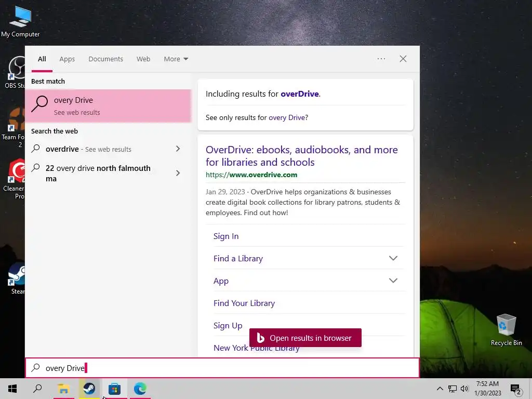Click the 'overdrive - See web results' suggestion
Viewport: 532px width, 399px height.
[x=98, y=149]
